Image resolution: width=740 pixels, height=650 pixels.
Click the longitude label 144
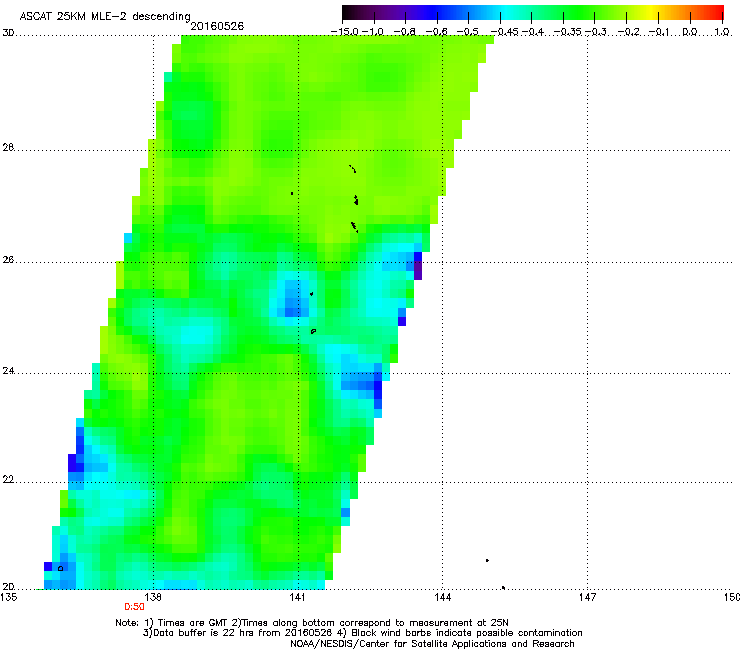point(442,598)
